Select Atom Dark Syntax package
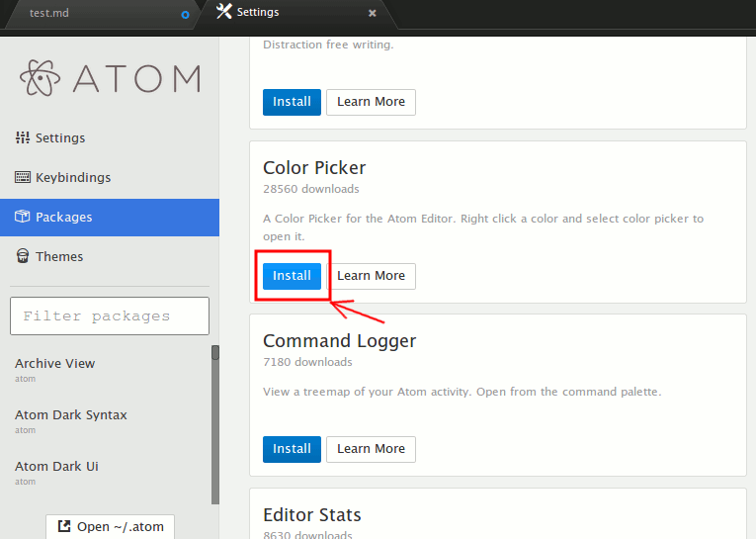This screenshot has height=539, width=756. pos(71,415)
